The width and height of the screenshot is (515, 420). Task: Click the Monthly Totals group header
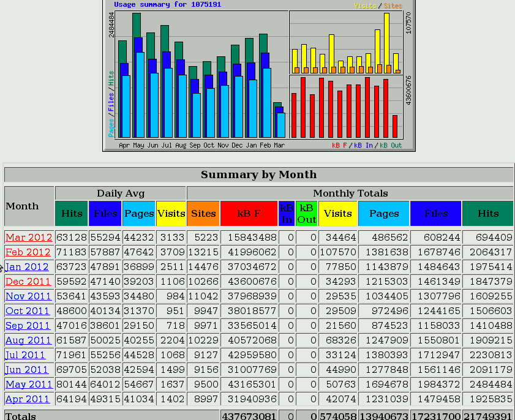coord(350,193)
